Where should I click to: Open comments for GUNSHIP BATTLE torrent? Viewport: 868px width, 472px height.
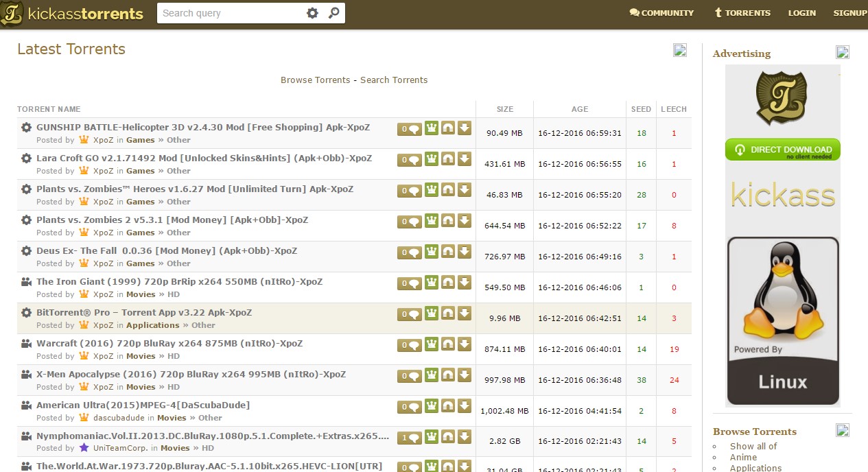410,128
